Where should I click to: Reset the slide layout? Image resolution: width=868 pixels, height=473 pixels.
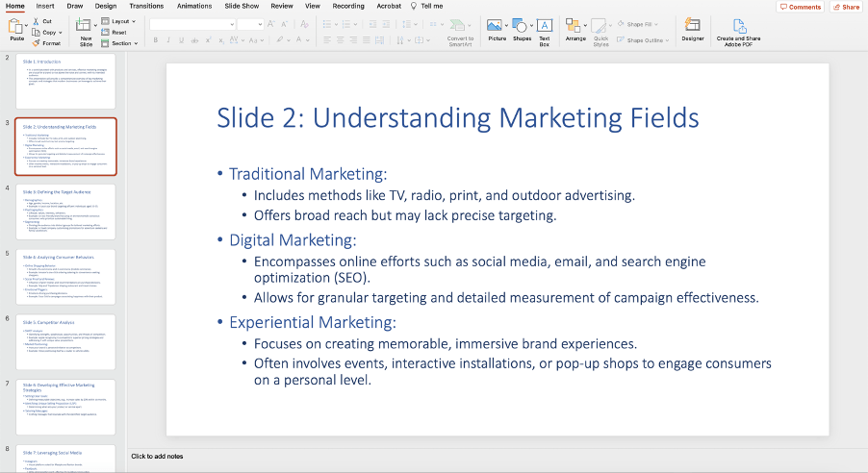[115, 32]
